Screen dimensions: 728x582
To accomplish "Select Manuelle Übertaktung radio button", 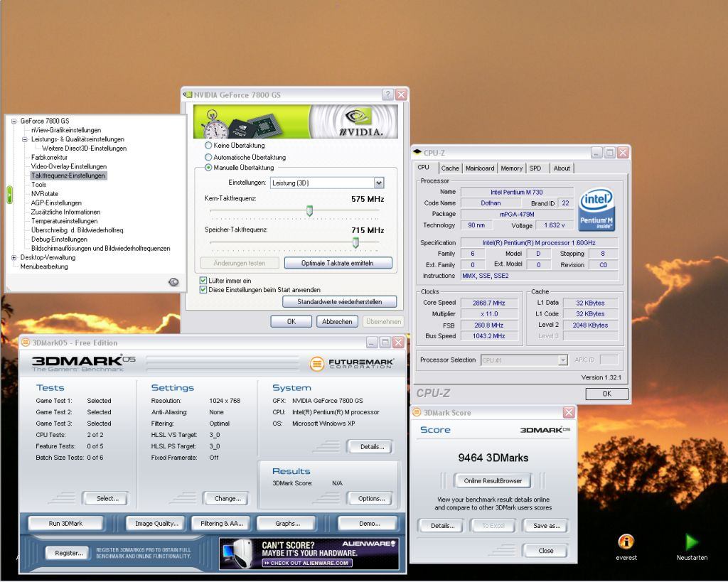I will 208,167.
